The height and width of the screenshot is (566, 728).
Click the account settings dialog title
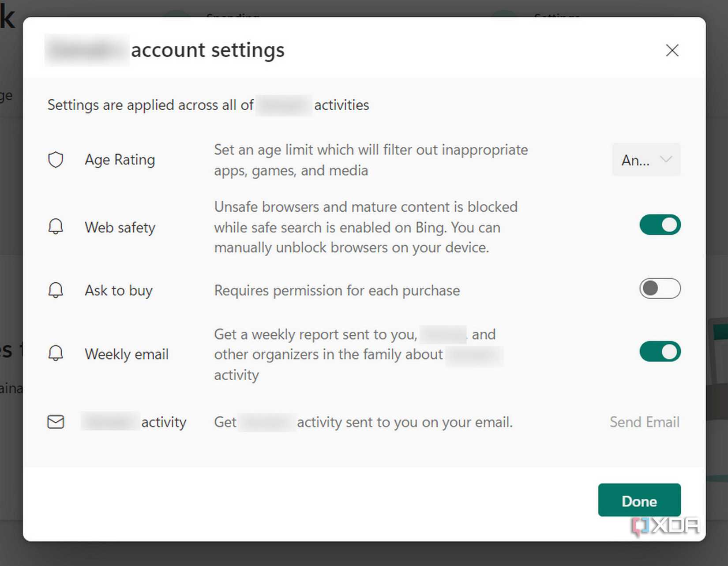point(208,50)
